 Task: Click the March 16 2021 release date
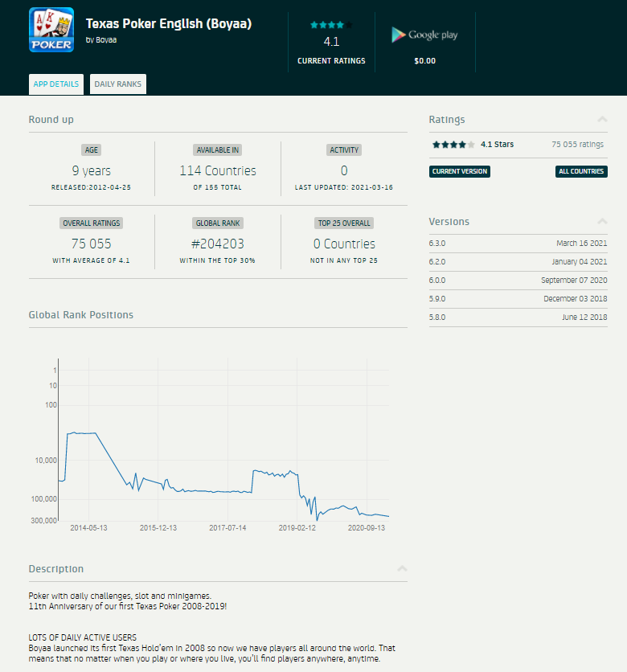click(x=581, y=244)
